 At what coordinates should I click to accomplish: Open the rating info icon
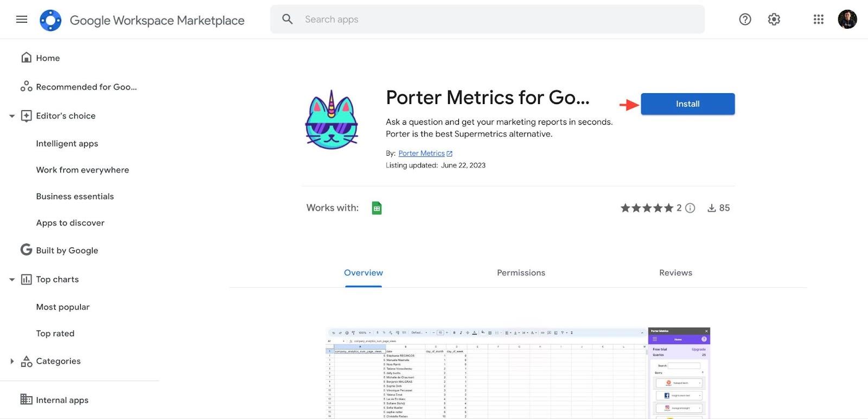point(690,208)
